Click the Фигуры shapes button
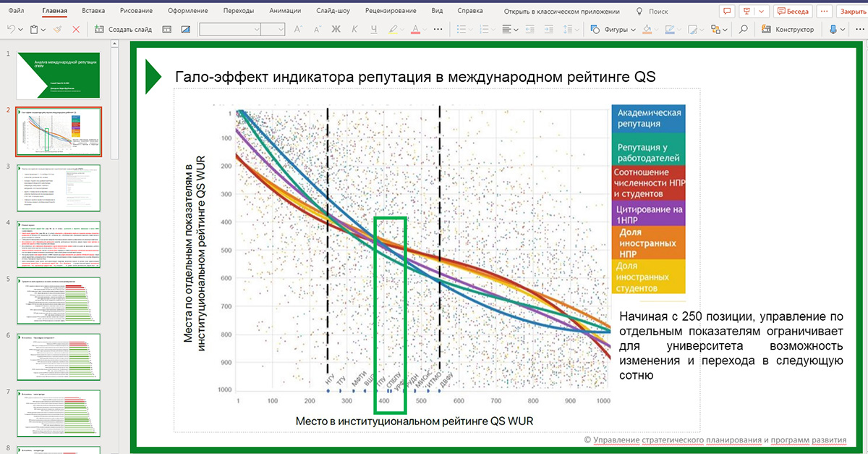This screenshot has height=454, width=868. [610, 30]
